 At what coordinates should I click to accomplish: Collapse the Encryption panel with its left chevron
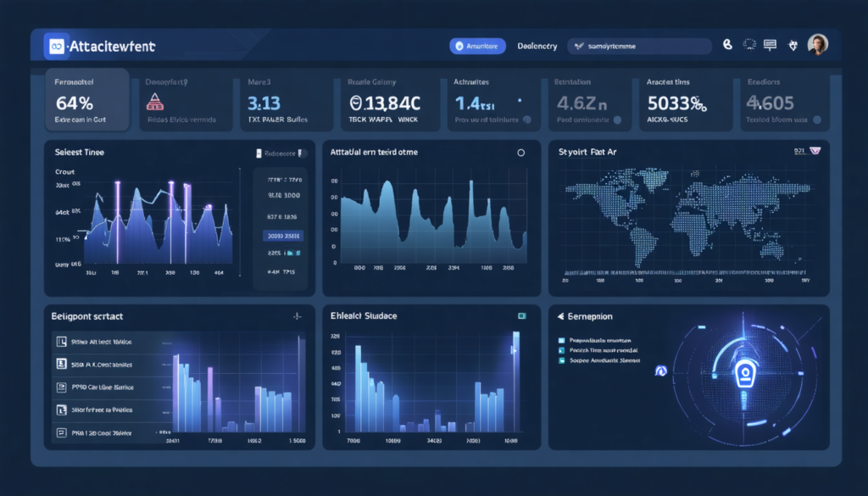pos(559,315)
